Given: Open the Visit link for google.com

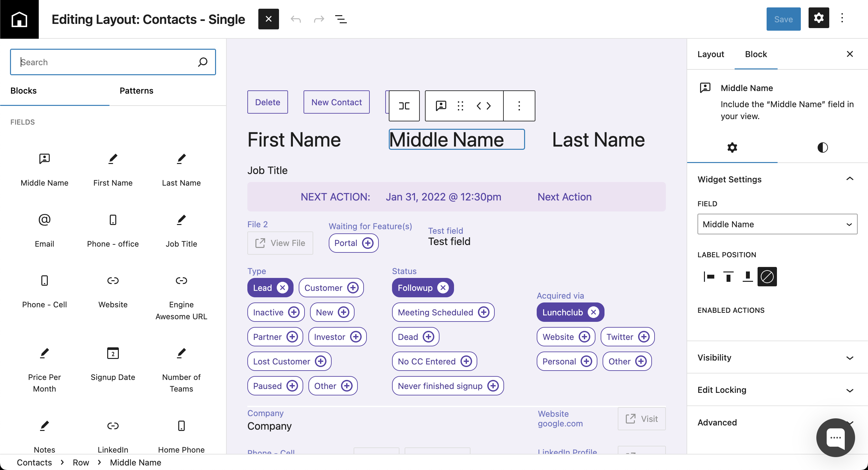Looking at the screenshot, I should coord(641,419).
